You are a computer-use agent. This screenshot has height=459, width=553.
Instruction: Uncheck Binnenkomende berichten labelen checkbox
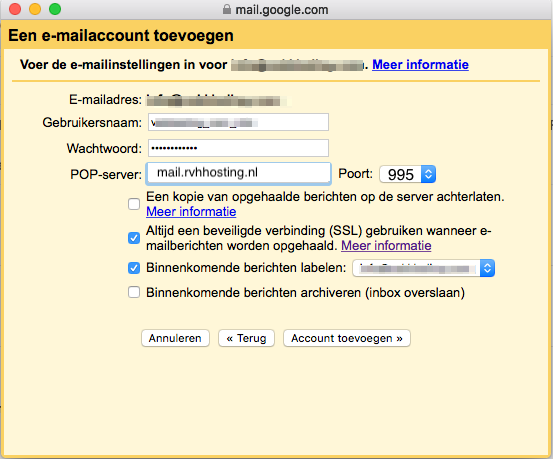point(134,268)
